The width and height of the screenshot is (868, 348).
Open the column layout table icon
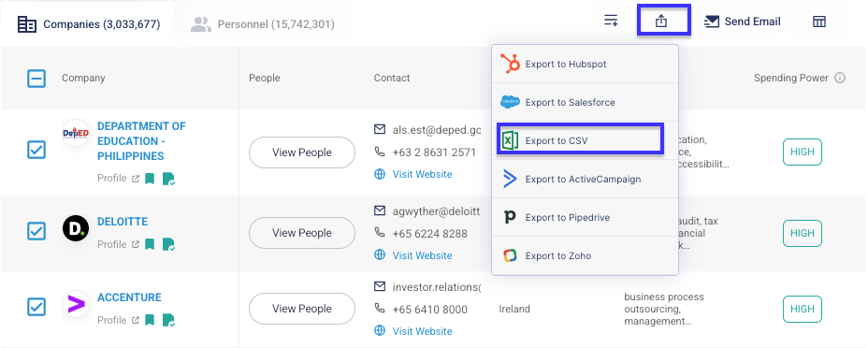pyautogui.click(x=819, y=22)
